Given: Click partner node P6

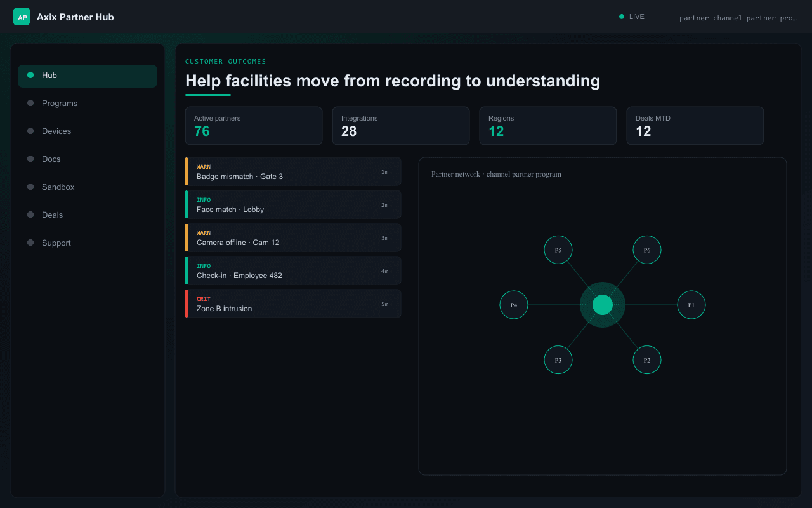Looking at the screenshot, I should tap(647, 250).
